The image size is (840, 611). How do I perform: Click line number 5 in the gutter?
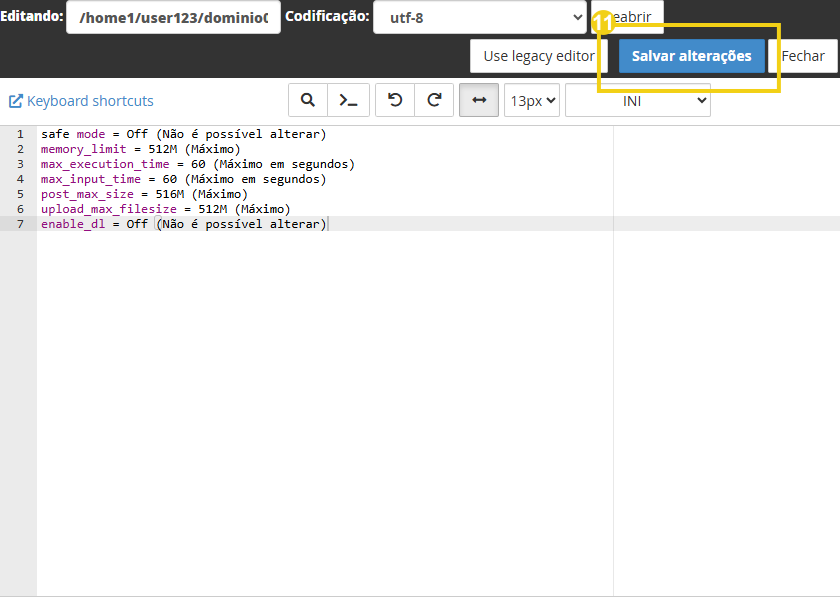pos(20,194)
